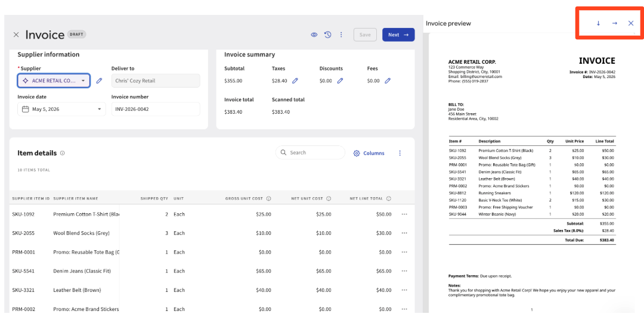Click the eye preview icon in header
Image resolution: width=644 pixels, height=317 pixels.
tap(314, 35)
